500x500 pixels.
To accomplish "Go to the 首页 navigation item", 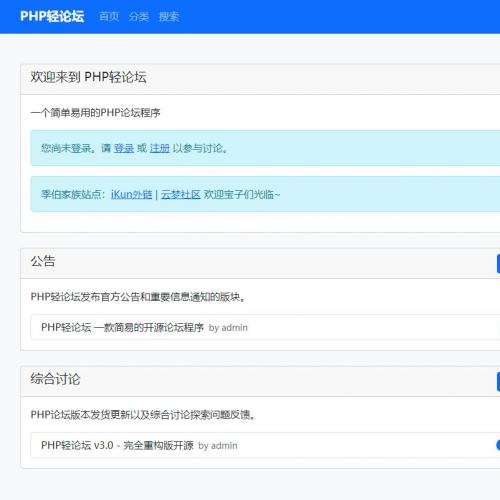I will click(x=109, y=16).
